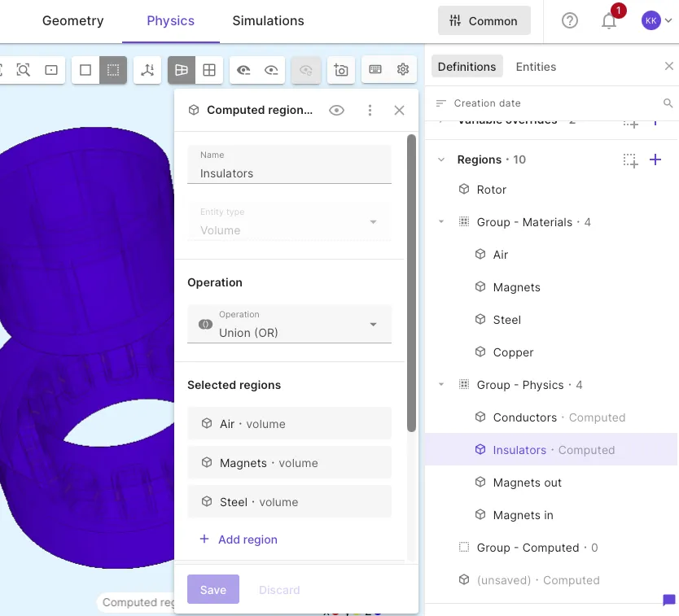This screenshot has height=616, width=679.
Task: Toggle visibility eye in Computed region header
Action: 336,111
